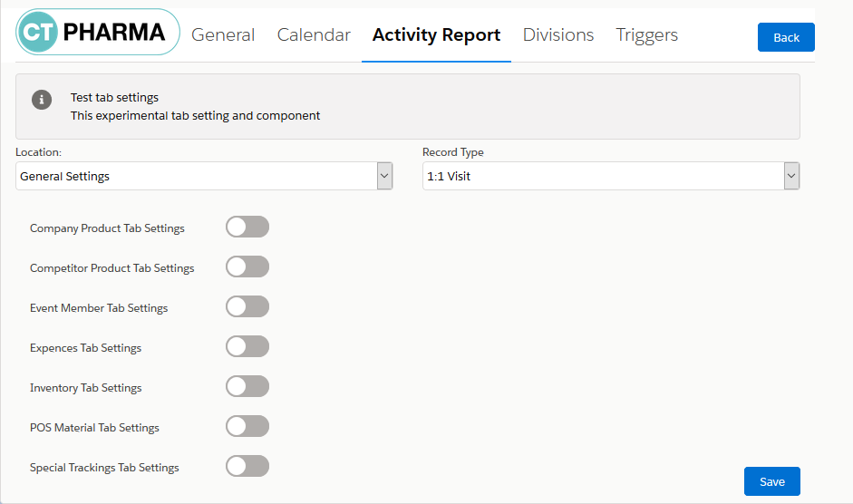Enable the Inventory Tab Settings switch
The height and width of the screenshot is (504, 853).
coord(247,386)
